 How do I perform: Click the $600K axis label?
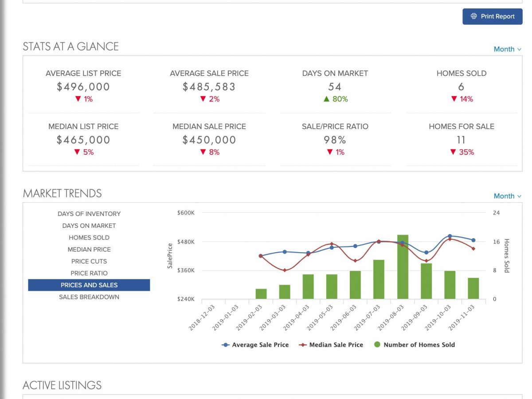tap(186, 213)
